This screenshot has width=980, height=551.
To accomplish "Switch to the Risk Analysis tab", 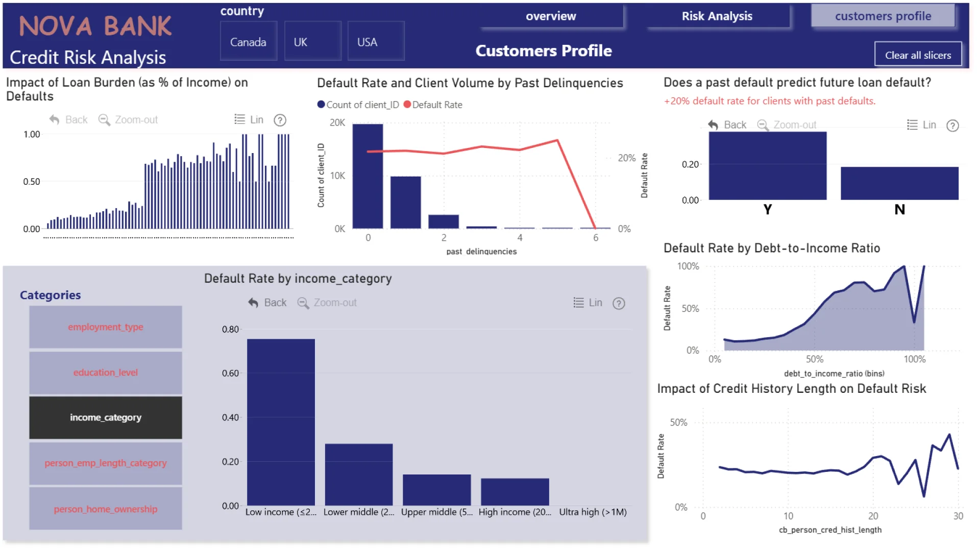I will (x=717, y=16).
